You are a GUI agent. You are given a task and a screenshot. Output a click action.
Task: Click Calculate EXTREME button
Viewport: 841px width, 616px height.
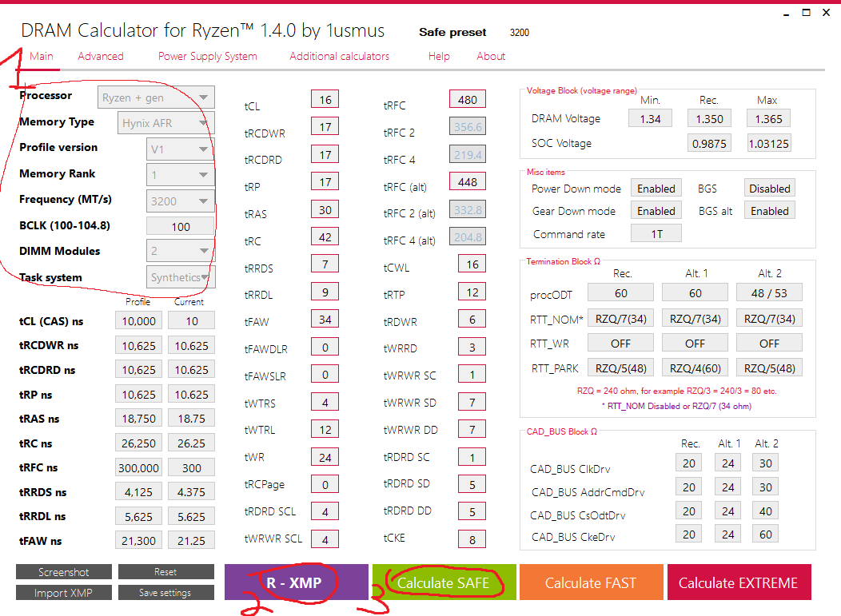tap(739, 582)
